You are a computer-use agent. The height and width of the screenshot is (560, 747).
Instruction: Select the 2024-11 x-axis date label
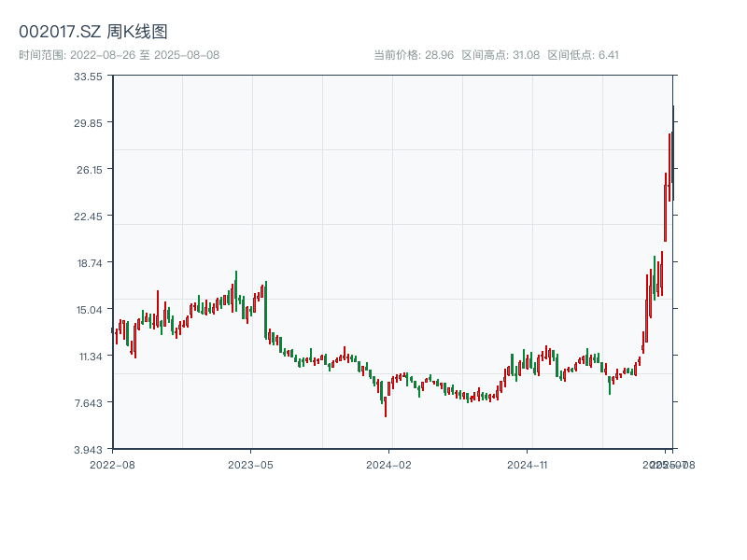pyautogui.click(x=529, y=464)
